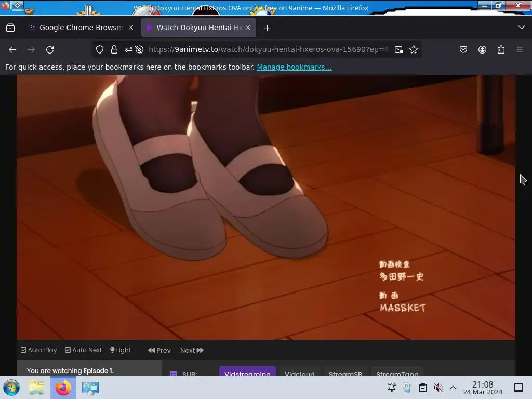Switch to Google Chrome Browser tab
This screenshot has height=399, width=532.
pyautogui.click(x=81, y=28)
